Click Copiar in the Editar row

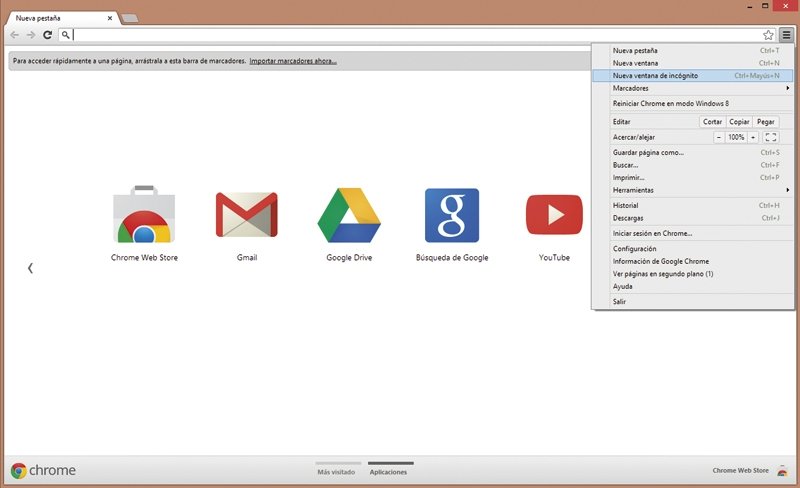click(x=739, y=121)
